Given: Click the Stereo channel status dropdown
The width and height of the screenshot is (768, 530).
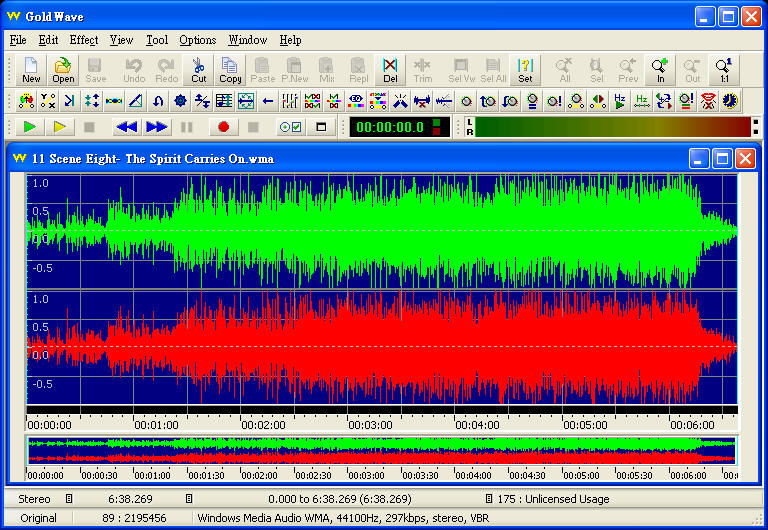Looking at the screenshot, I should (x=69, y=499).
